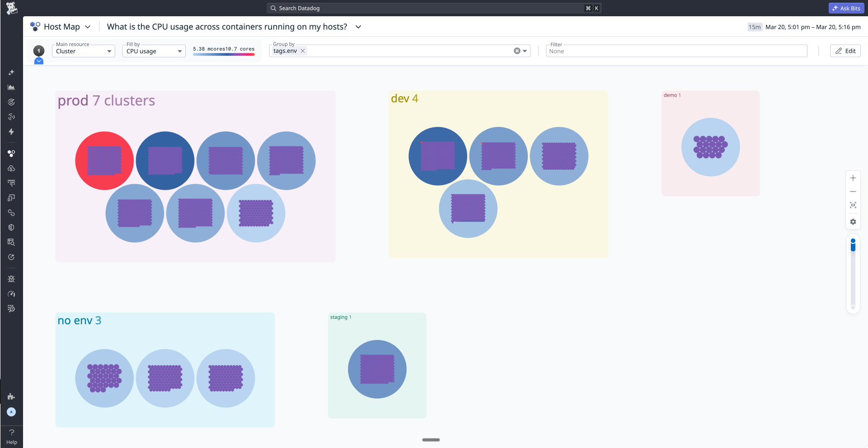Open the Infrastructure hexagons sidebar icon

[11, 154]
